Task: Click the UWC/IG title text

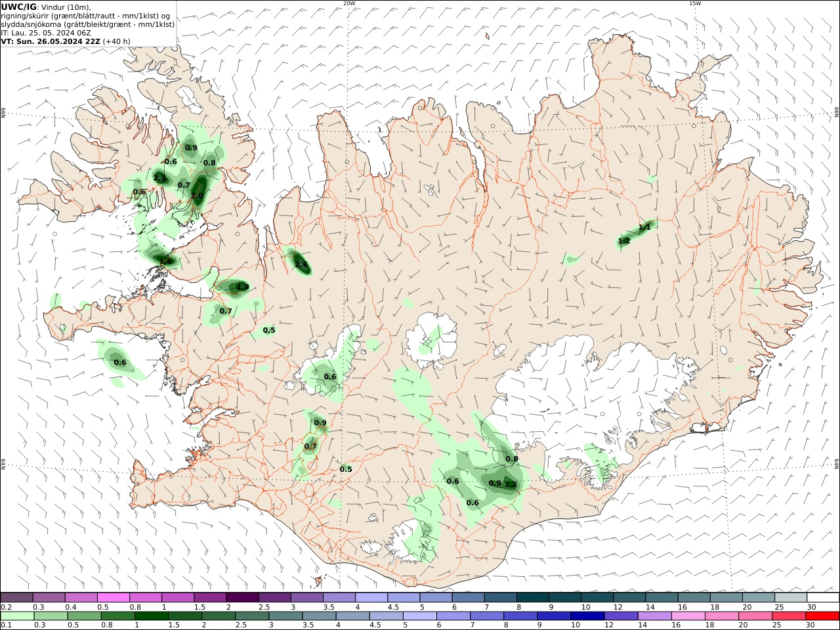Action: (18, 7)
